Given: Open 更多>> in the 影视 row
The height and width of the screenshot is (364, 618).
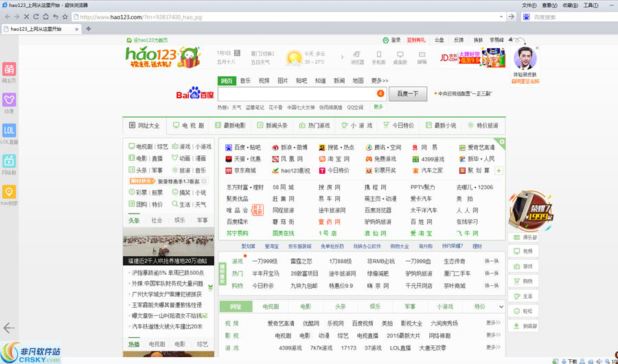Looking at the screenshot, I should [x=493, y=335].
